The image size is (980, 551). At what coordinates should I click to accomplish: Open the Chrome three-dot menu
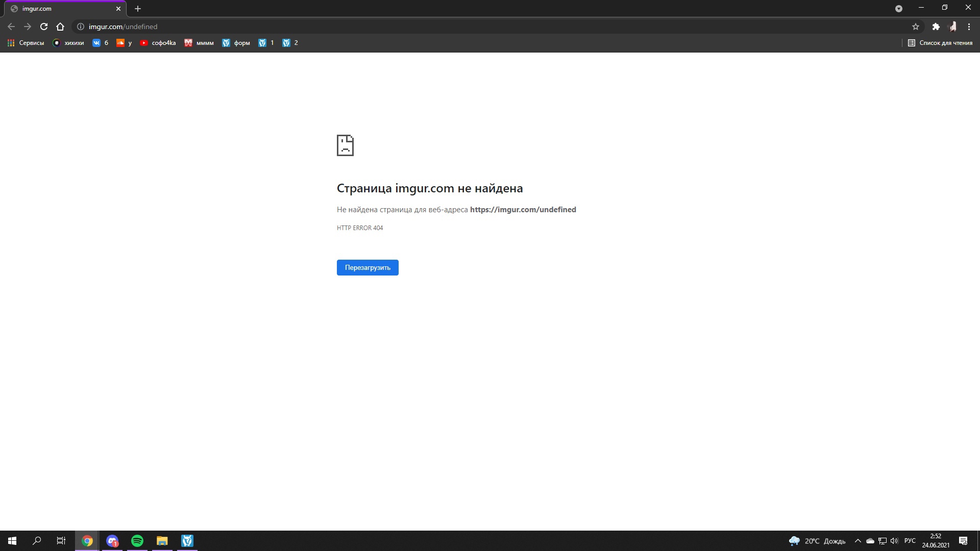tap(969, 27)
